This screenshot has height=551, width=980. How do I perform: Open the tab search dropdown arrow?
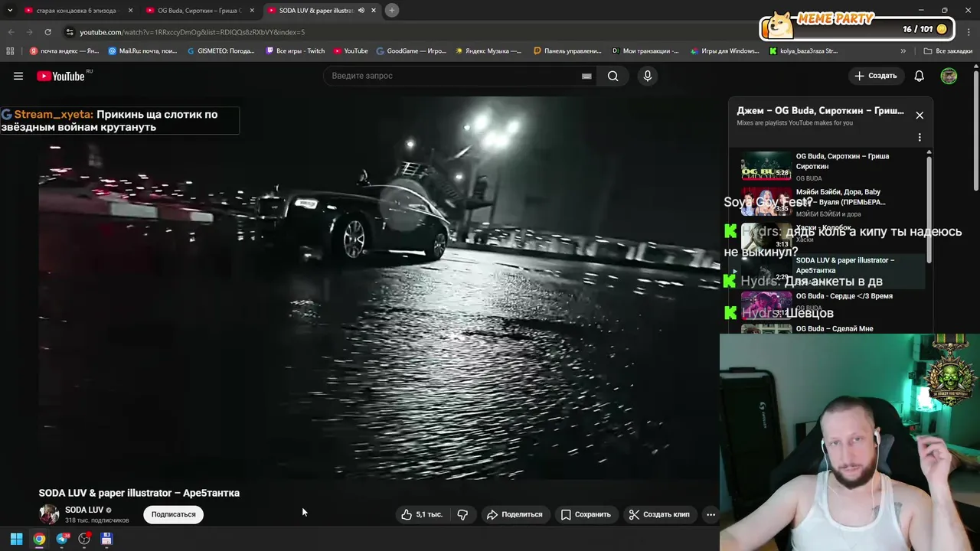point(10,11)
